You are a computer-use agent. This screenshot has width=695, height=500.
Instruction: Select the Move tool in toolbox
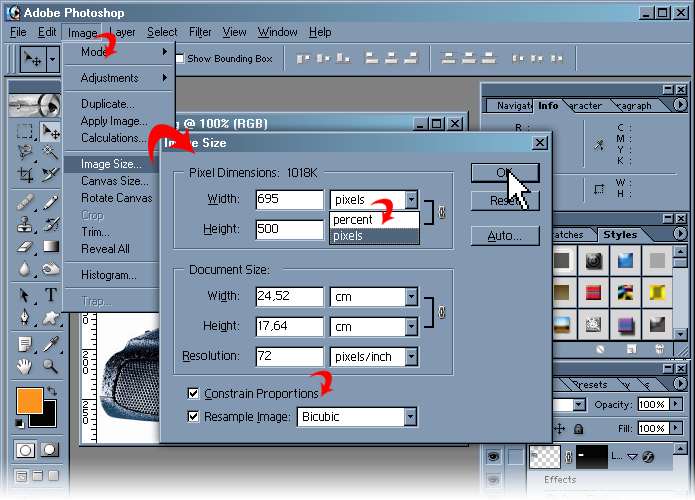click(50, 132)
